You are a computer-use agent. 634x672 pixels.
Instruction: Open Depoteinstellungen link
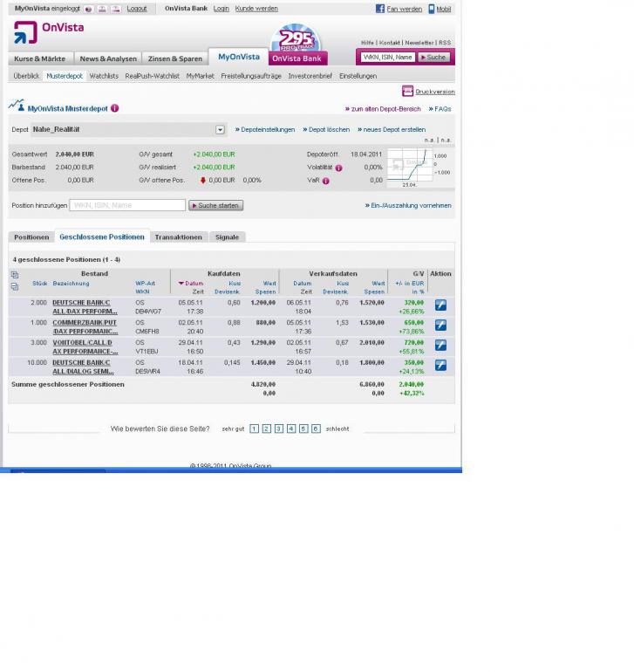(x=265, y=129)
